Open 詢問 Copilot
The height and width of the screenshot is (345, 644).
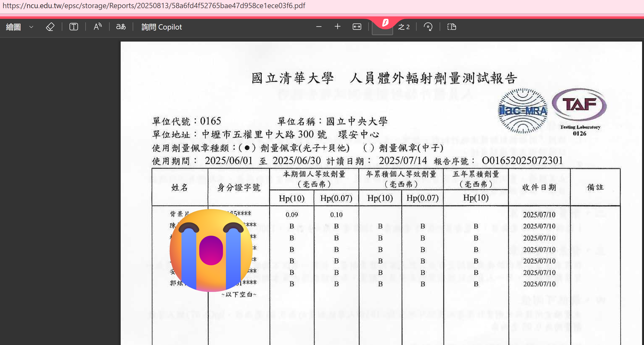click(162, 27)
